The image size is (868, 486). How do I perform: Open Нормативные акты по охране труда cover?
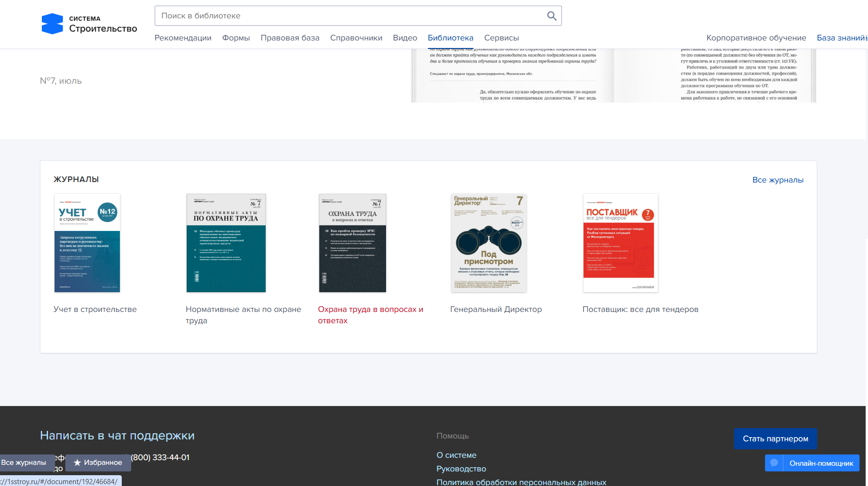(x=226, y=243)
